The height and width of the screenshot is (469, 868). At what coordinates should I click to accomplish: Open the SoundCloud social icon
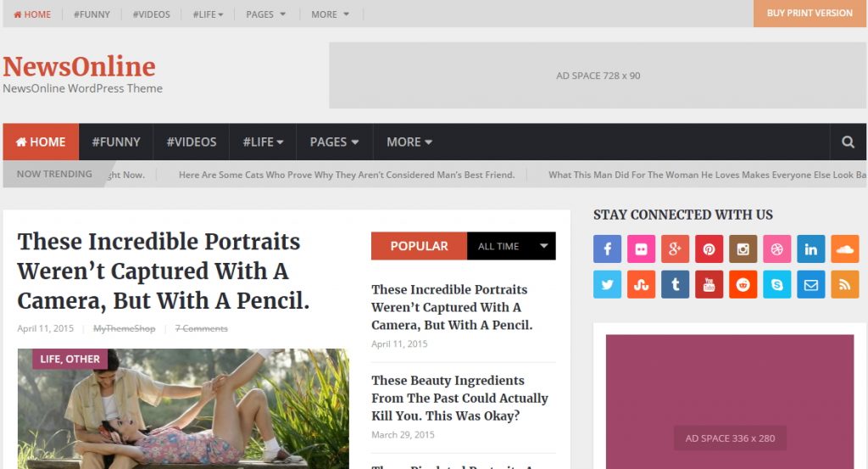845,248
